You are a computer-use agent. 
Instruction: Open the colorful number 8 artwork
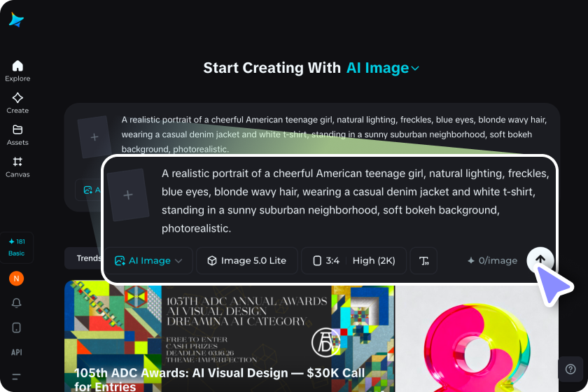click(x=476, y=339)
